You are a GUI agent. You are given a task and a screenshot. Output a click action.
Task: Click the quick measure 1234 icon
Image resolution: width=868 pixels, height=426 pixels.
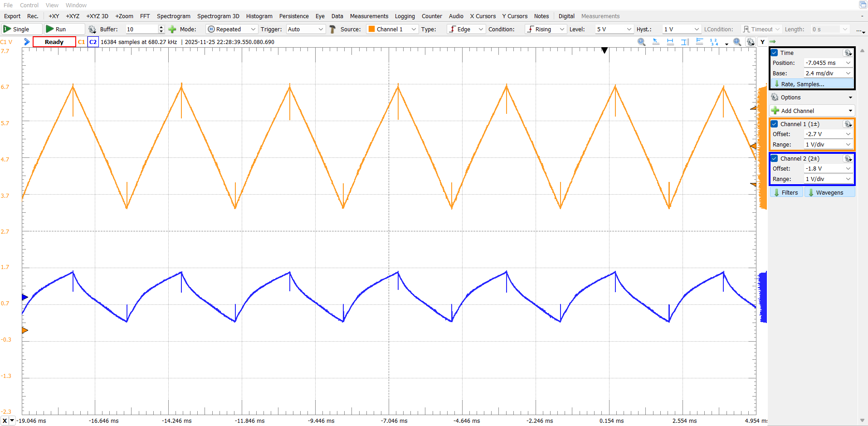click(x=714, y=42)
